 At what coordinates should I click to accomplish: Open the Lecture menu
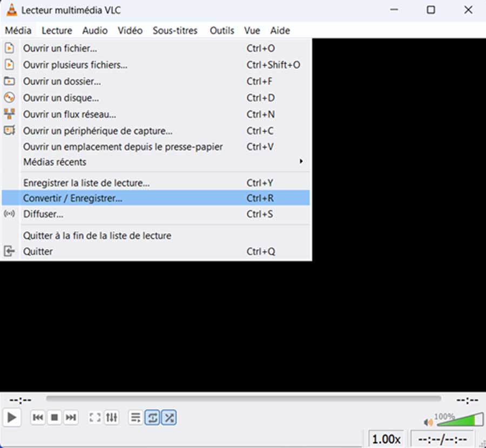click(57, 30)
